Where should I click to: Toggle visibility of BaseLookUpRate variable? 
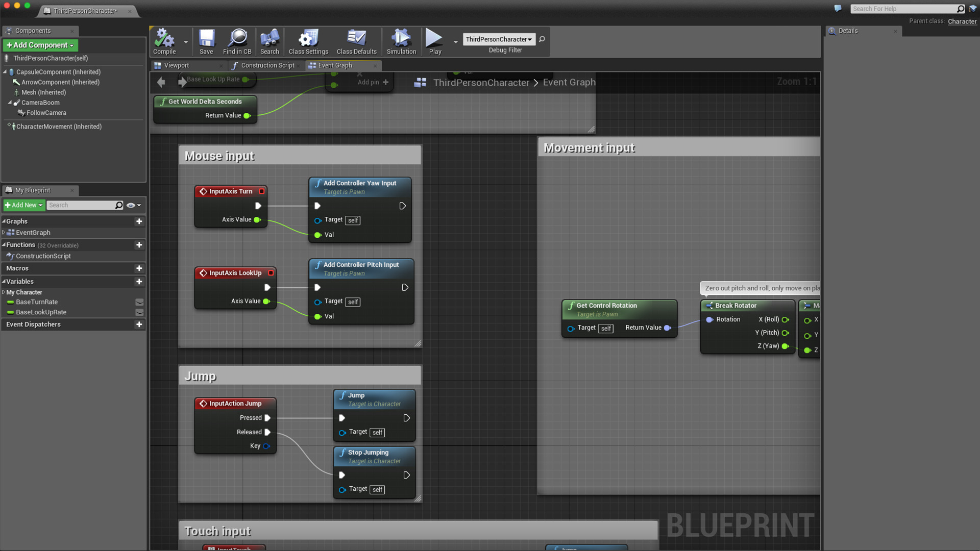[x=139, y=312]
